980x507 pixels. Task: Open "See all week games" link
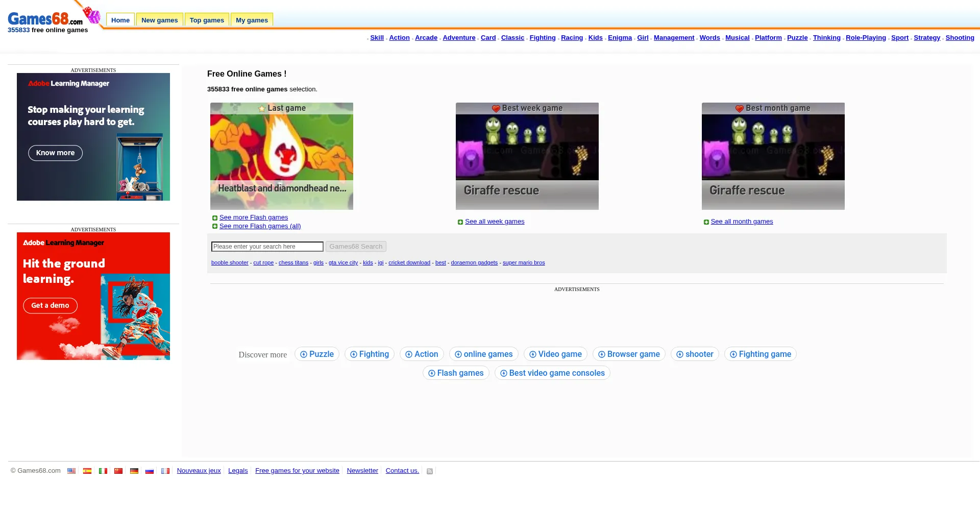(x=495, y=222)
